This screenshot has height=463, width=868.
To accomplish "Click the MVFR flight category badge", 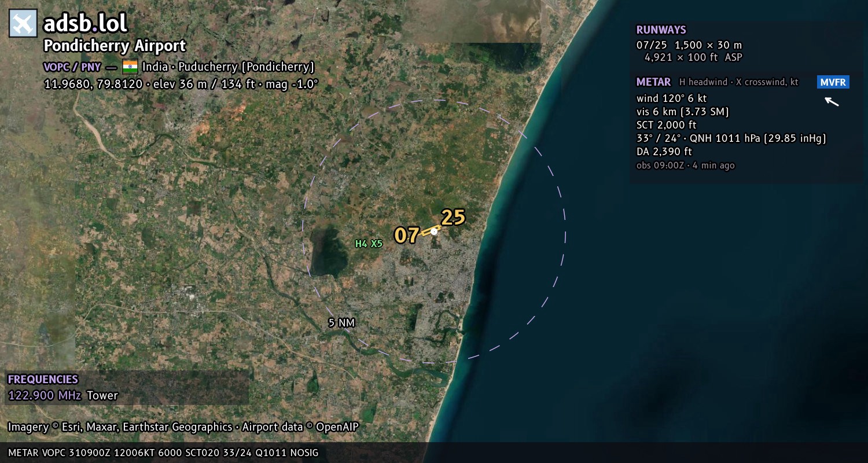I will tap(833, 82).
